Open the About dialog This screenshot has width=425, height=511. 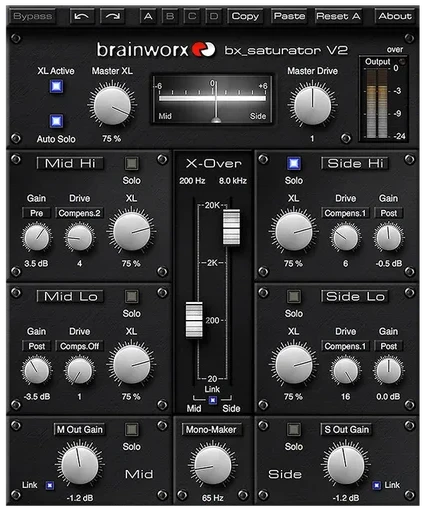click(395, 16)
